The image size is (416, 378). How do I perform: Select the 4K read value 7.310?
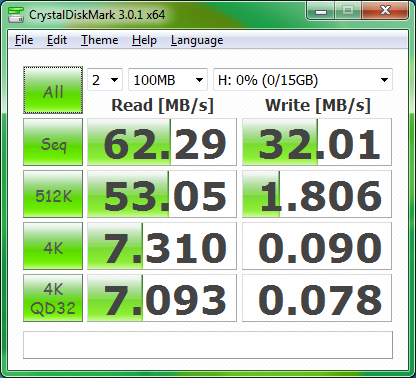coord(162,246)
